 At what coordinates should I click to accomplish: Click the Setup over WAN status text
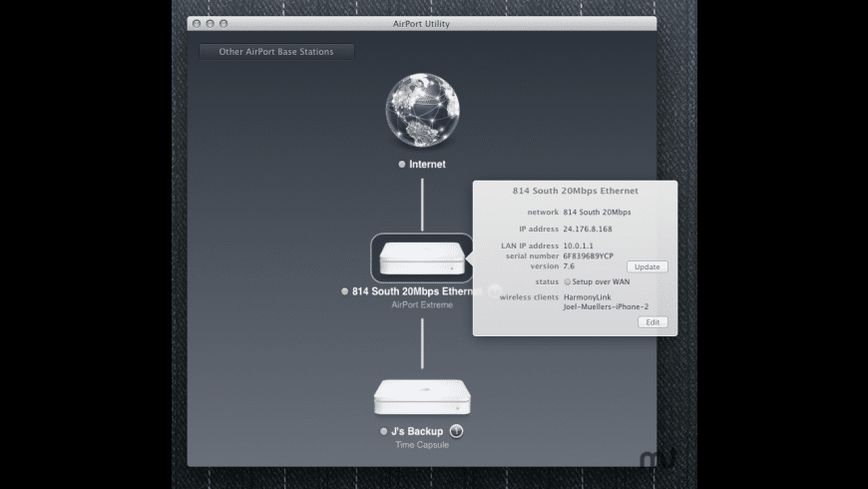tap(601, 281)
